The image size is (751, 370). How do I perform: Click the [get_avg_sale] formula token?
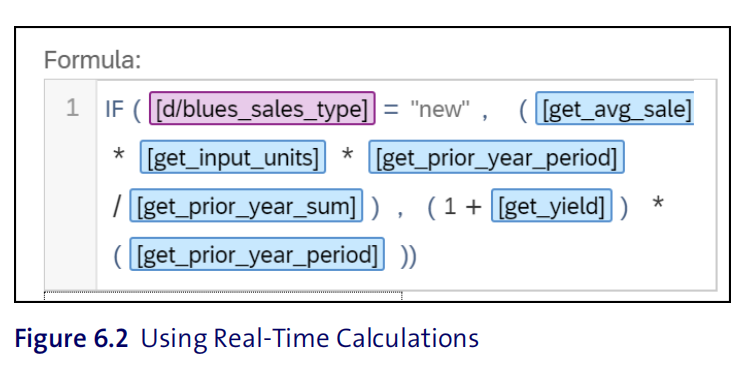614,108
